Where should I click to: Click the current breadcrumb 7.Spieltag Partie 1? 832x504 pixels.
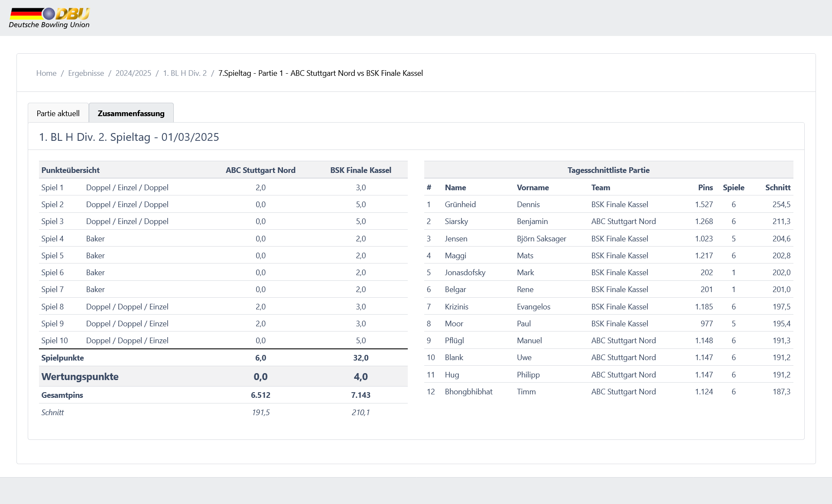point(321,73)
